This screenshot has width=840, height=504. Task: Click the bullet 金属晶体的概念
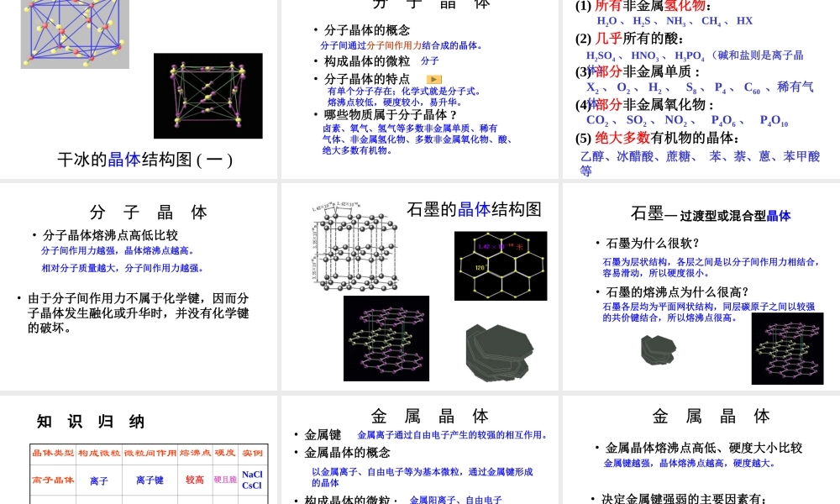pyautogui.click(x=348, y=453)
